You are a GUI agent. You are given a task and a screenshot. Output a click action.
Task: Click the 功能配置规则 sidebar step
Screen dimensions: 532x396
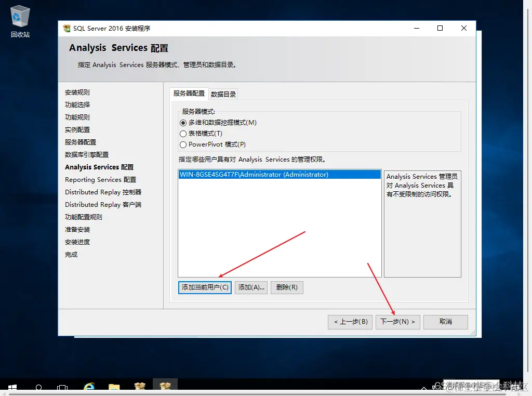click(84, 217)
